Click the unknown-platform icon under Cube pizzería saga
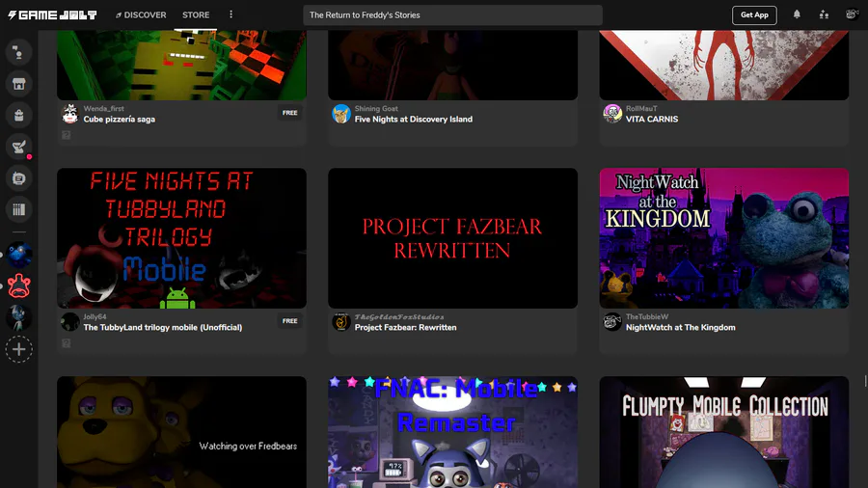Viewport: 868px width, 488px height. [x=66, y=135]
